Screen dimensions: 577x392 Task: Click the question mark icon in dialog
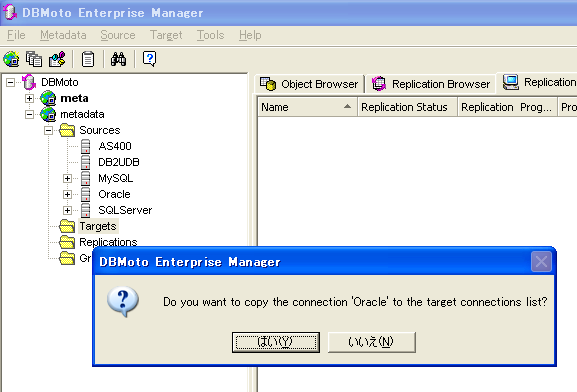tap(123, 302)
